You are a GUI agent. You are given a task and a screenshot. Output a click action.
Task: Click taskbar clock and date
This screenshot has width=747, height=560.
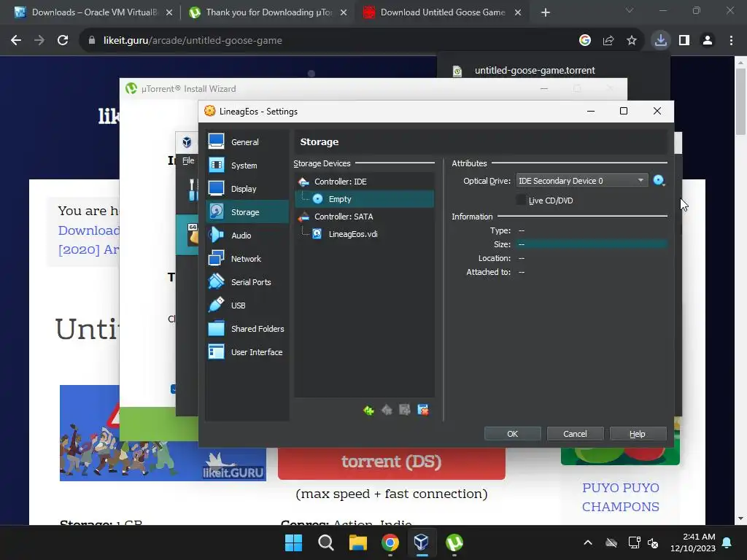tap(693, 542)
